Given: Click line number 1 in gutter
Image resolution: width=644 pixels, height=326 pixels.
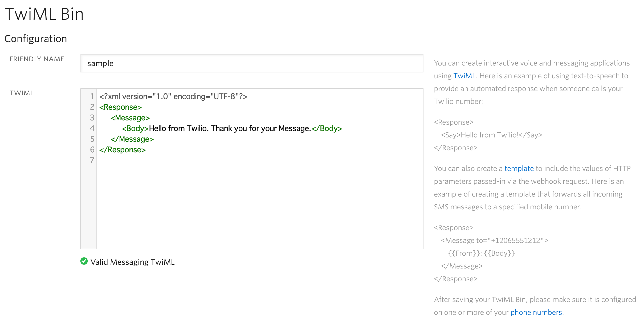Looking at the screenshot, I should (x=92, y=96).
